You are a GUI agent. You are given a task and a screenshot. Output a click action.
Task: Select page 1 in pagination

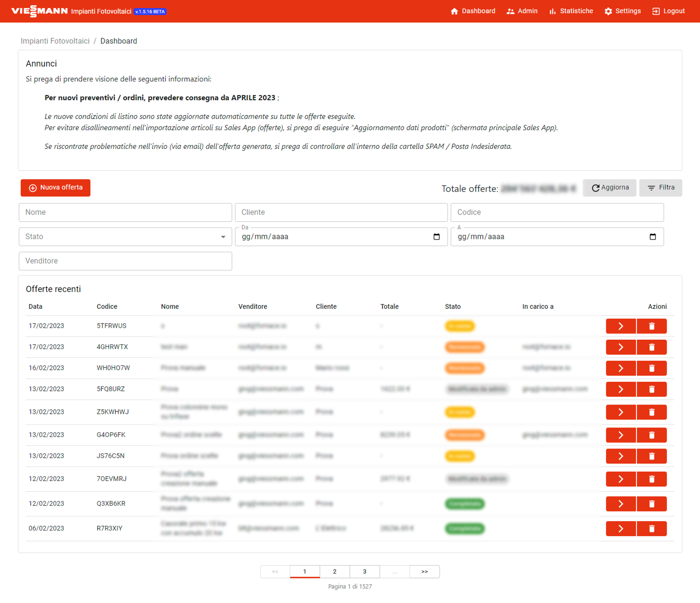[x=305, y=571]
